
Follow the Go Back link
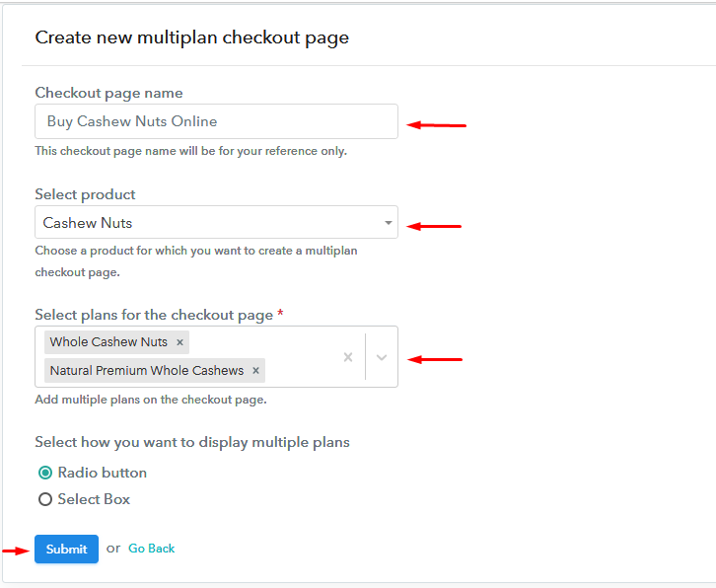(x=151, y=549)
